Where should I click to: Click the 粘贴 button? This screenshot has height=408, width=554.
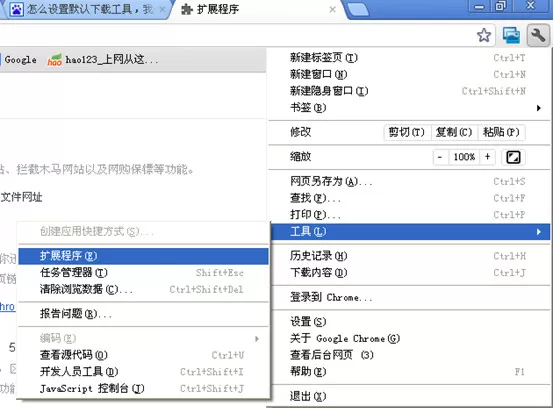(x=501, y=132)
